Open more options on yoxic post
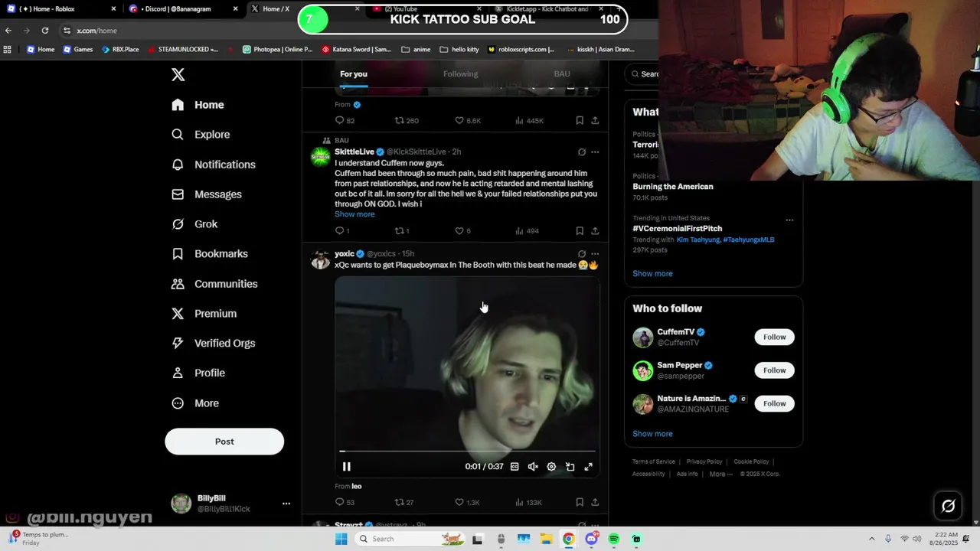 [595, 254]
